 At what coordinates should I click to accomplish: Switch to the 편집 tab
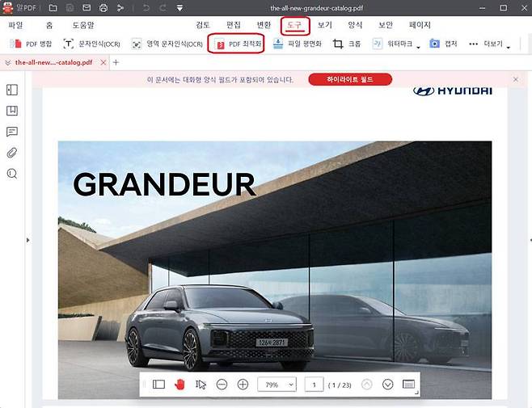tap(233, 25)
